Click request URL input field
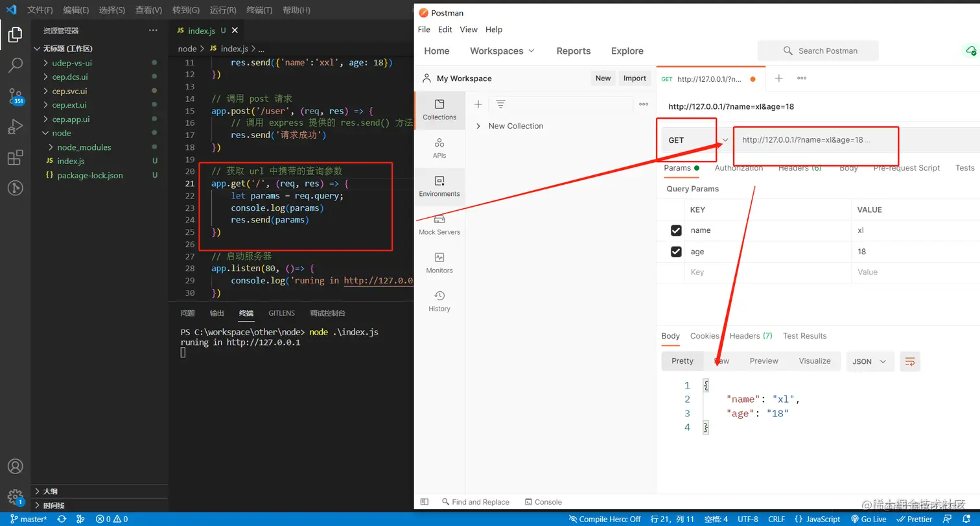This screenshot has width=980, height=526. 856,140
